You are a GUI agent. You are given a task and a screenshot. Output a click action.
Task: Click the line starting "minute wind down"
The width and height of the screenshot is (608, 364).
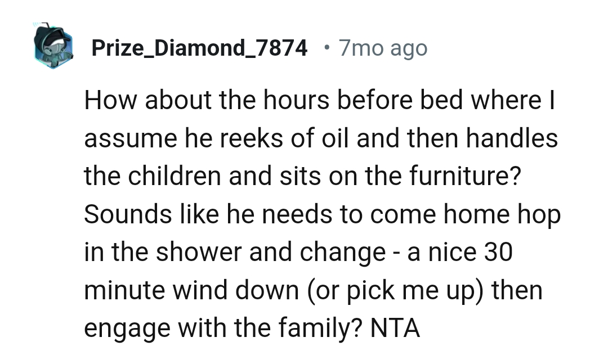(313, 291)
